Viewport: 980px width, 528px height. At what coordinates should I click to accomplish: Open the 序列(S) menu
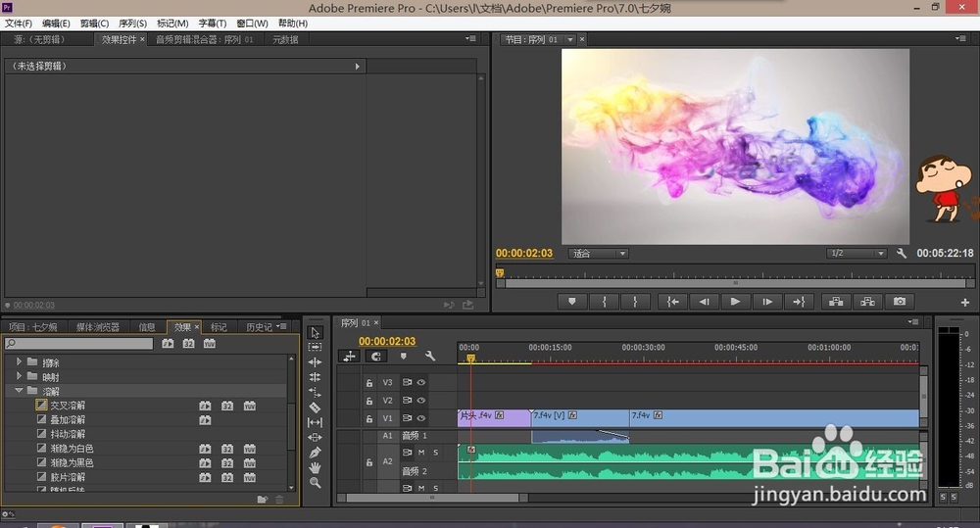tap(132, 24)
